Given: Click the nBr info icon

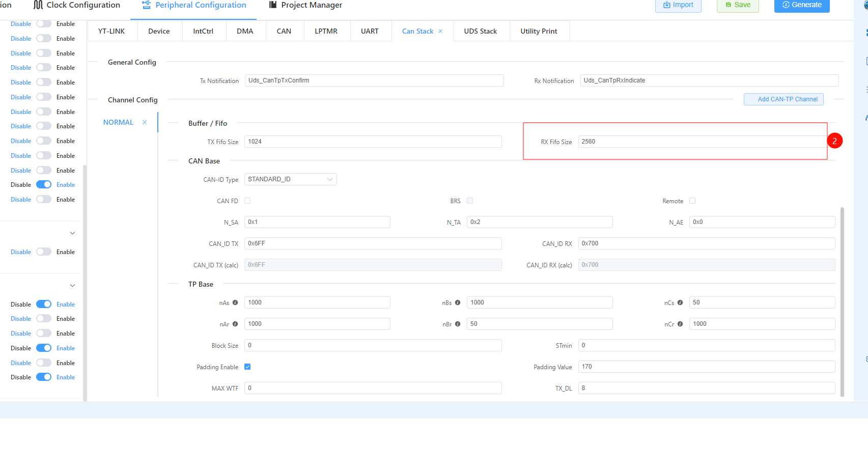Looking at the screenshot, I should [458, 324].
